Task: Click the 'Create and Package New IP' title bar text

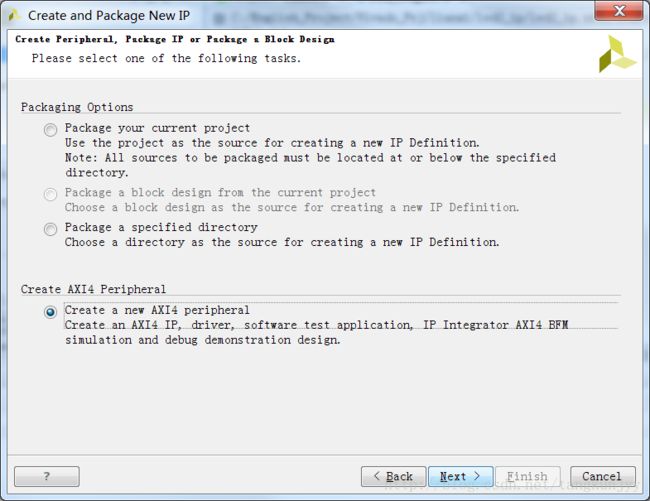Action: (109, 15)
